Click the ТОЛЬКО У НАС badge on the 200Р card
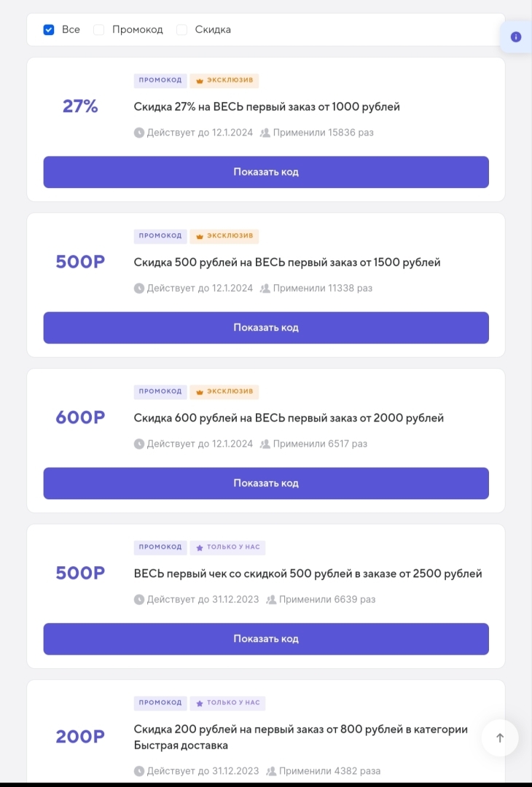The height and width of the screenshot is (787, 532). (x=227, y=703)
